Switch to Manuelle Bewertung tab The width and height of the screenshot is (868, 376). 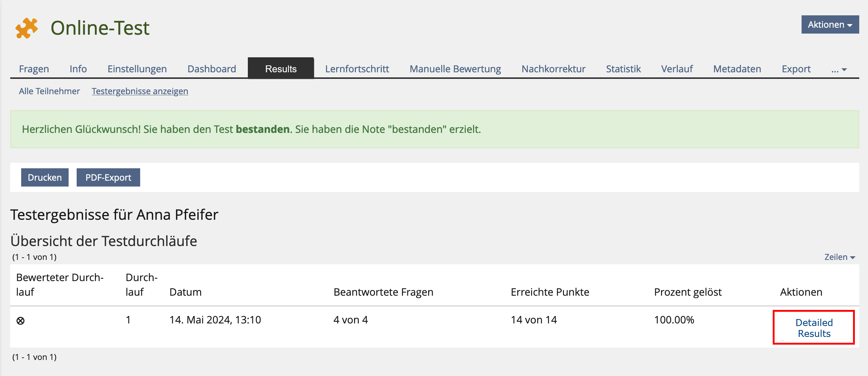coord(455,69)
